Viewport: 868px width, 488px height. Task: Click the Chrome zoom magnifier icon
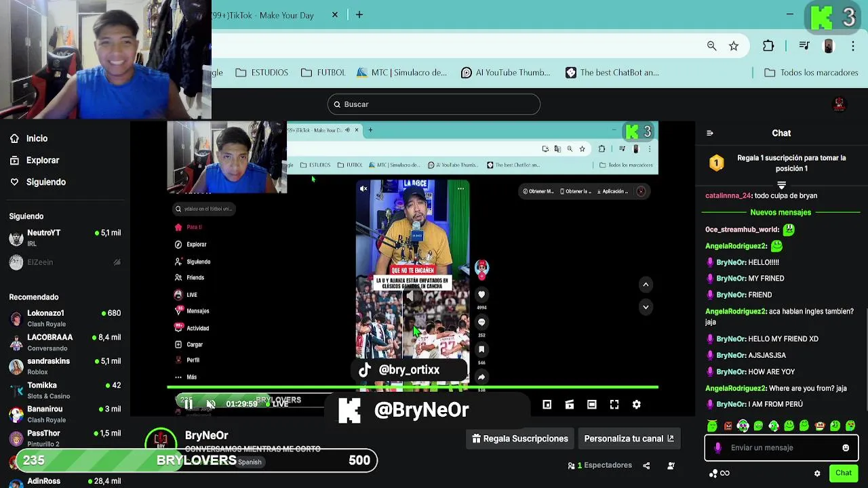point(711,45)
